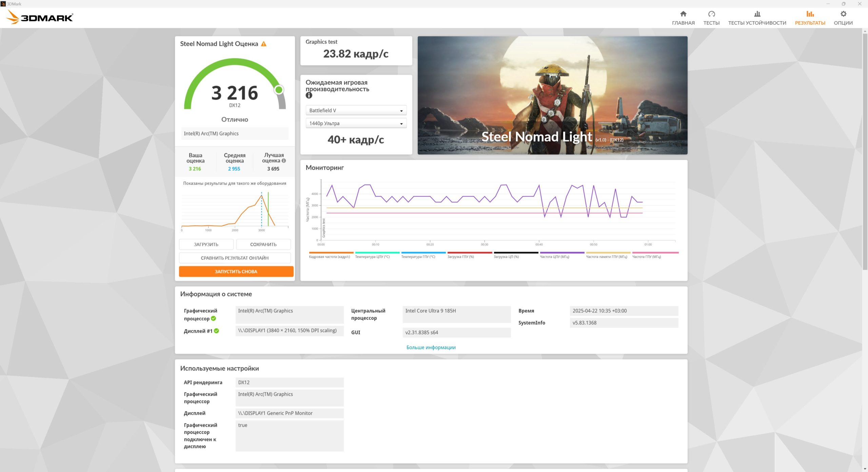Click СРАВНИТЬ РЕЗУЛЬТАТ ОНЛАЙН button
The image size is (868, 472).
tap(235, 258)
